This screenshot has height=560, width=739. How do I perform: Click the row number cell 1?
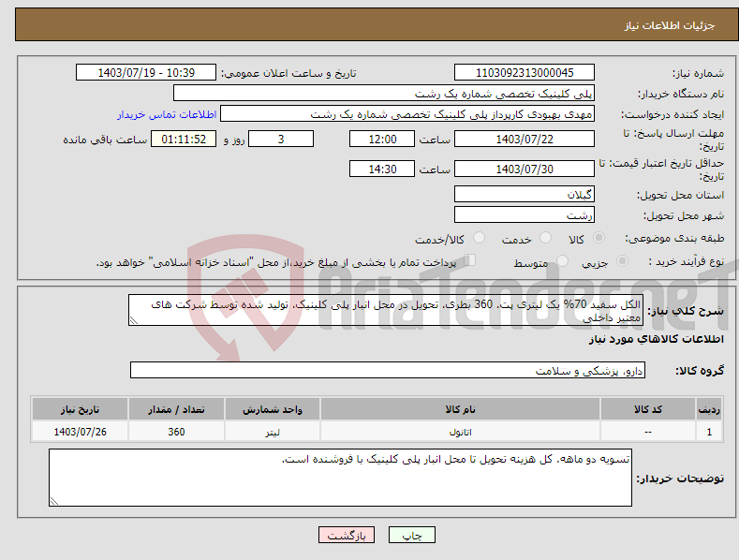709,432
